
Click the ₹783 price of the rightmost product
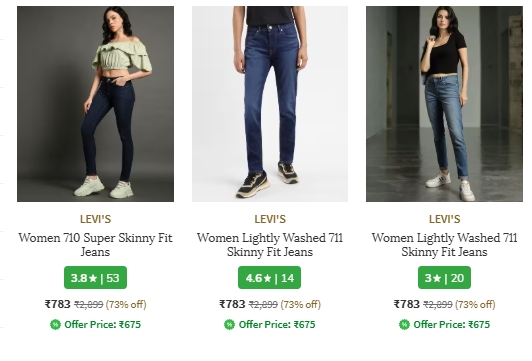406,304
